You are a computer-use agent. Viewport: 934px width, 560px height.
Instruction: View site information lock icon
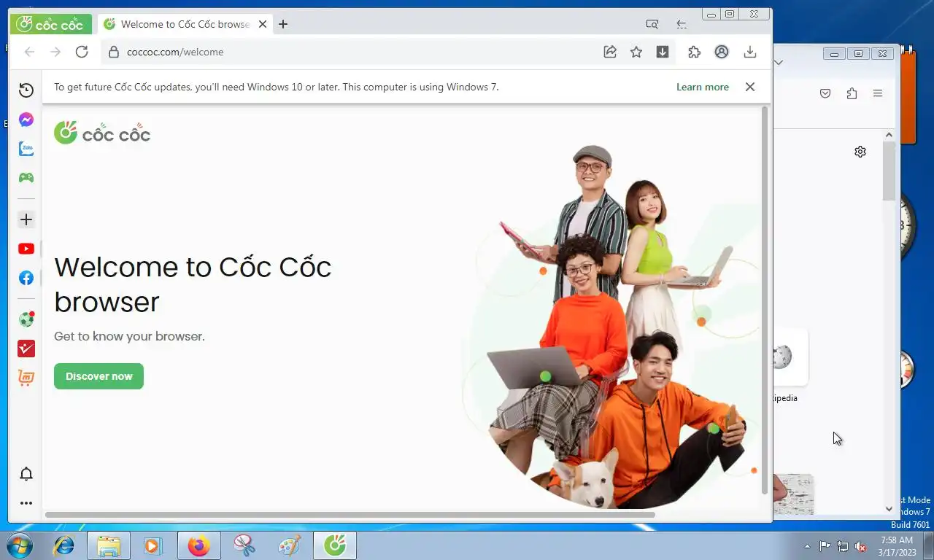click(x=113, y=52)
